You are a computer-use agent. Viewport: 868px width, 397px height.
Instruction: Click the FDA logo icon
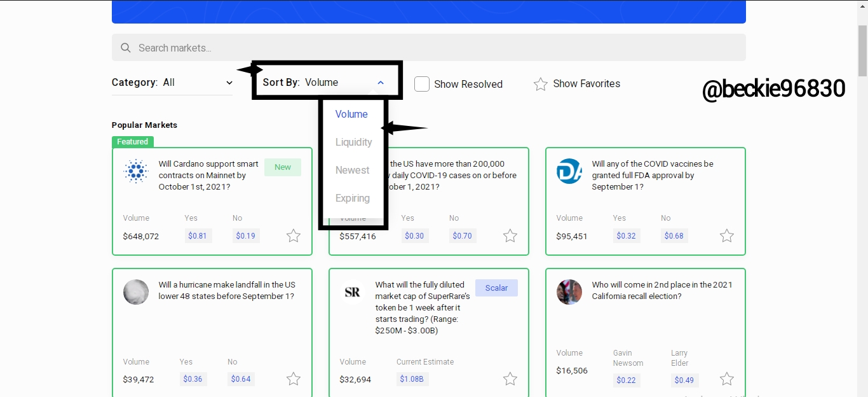569,171
